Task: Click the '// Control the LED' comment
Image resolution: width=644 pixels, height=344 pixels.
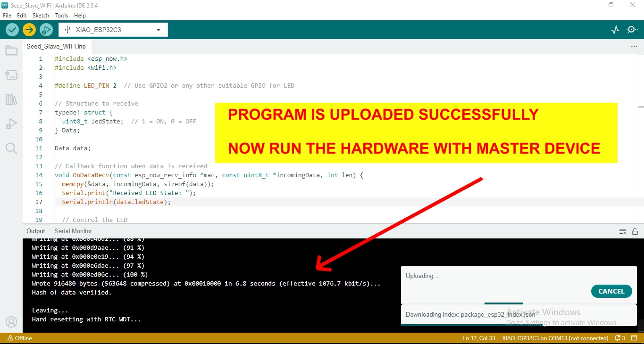Action: [94, 220]
